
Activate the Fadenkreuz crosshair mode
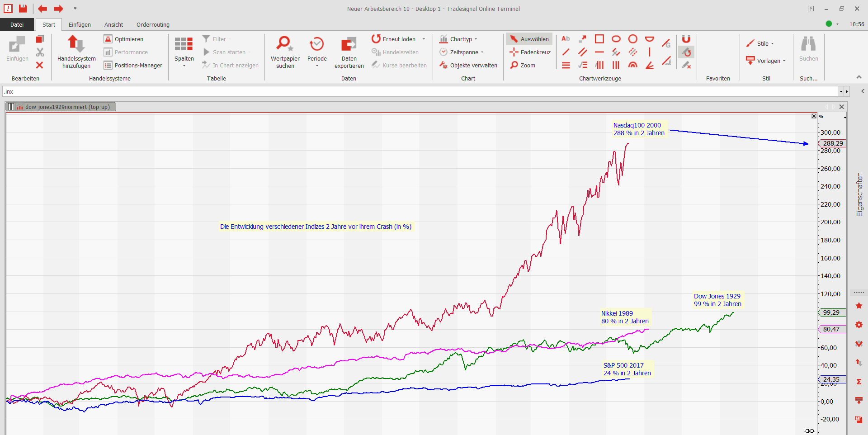coord(530,52)
